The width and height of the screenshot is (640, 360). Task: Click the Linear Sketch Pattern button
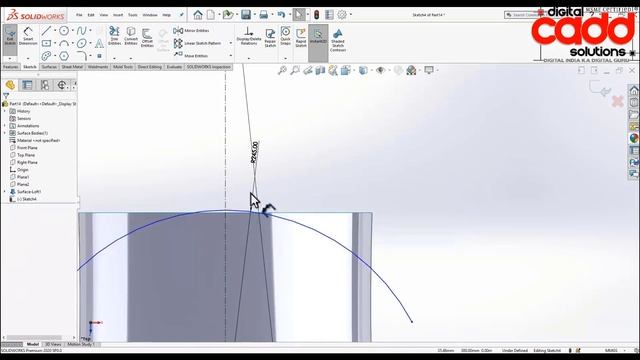198,43
